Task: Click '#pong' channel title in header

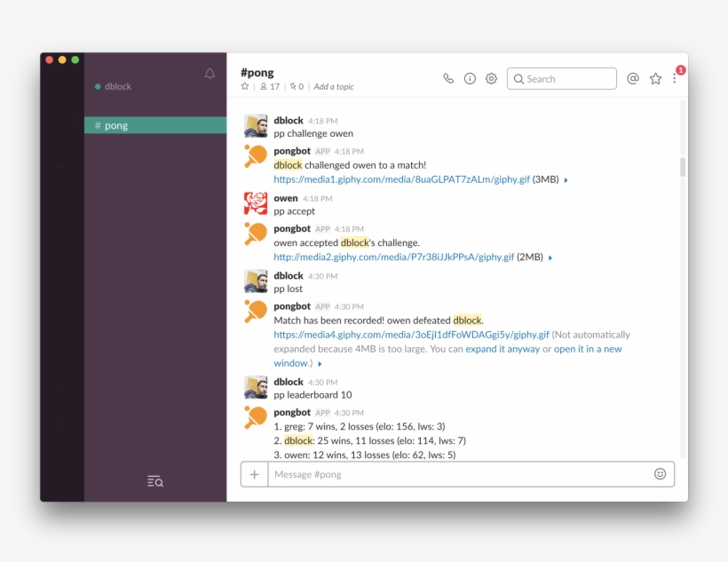Action: pos(257,73)
